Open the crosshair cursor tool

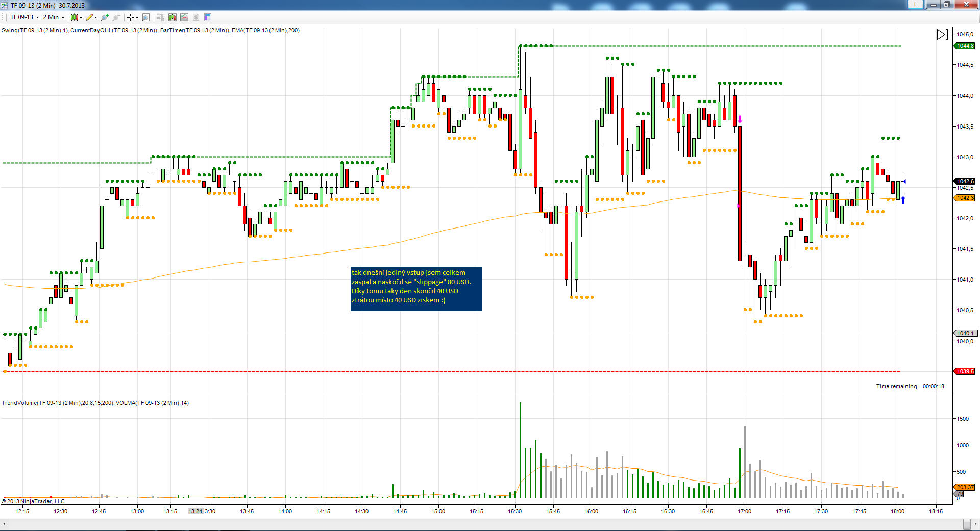pos(132,17)
